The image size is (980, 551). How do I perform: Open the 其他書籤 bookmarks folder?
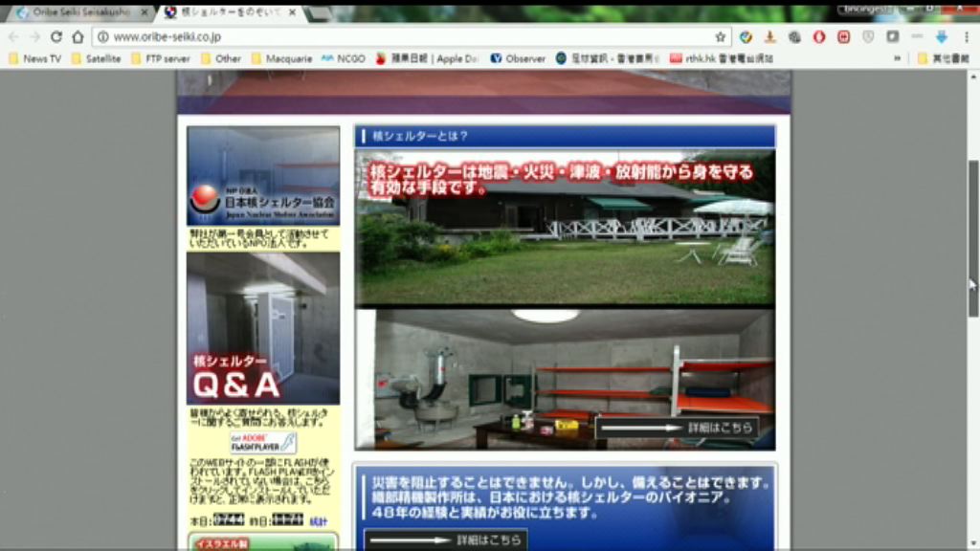[x=953, y=57]
